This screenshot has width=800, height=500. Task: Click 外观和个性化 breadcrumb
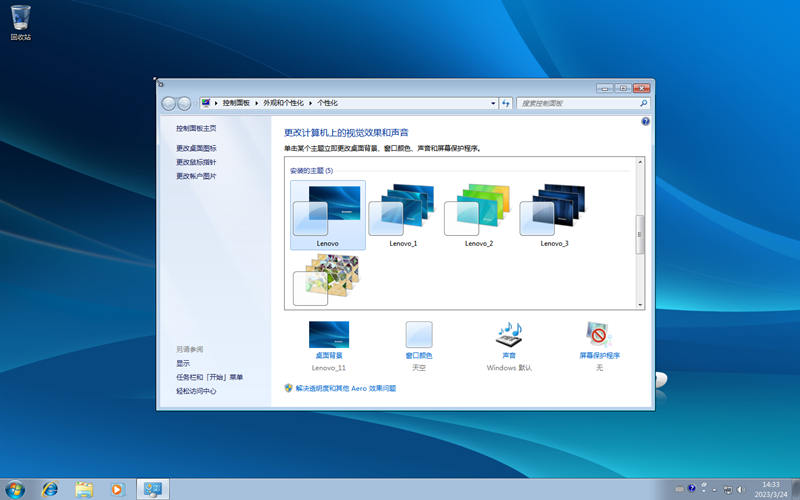click(x=283, y=103)
